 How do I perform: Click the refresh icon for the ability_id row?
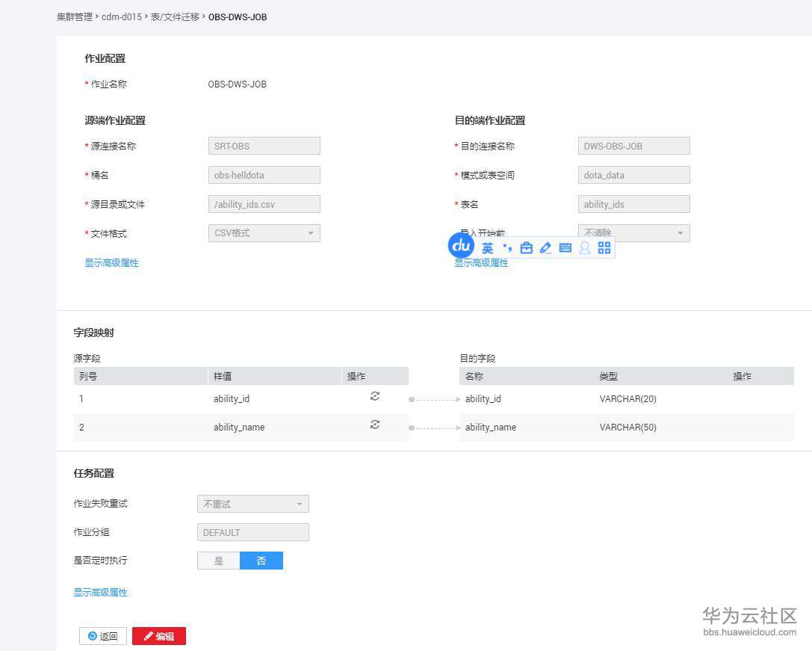pyautogui.click(x=375, y=397)
